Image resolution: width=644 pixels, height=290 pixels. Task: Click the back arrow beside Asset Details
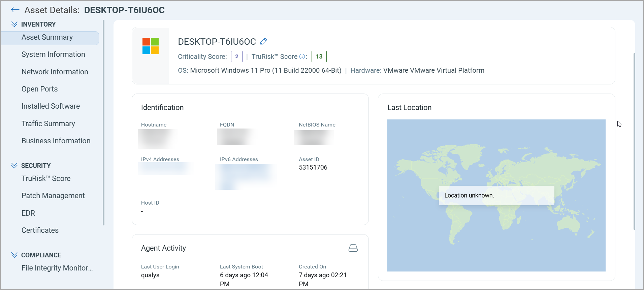coord(15,10)
